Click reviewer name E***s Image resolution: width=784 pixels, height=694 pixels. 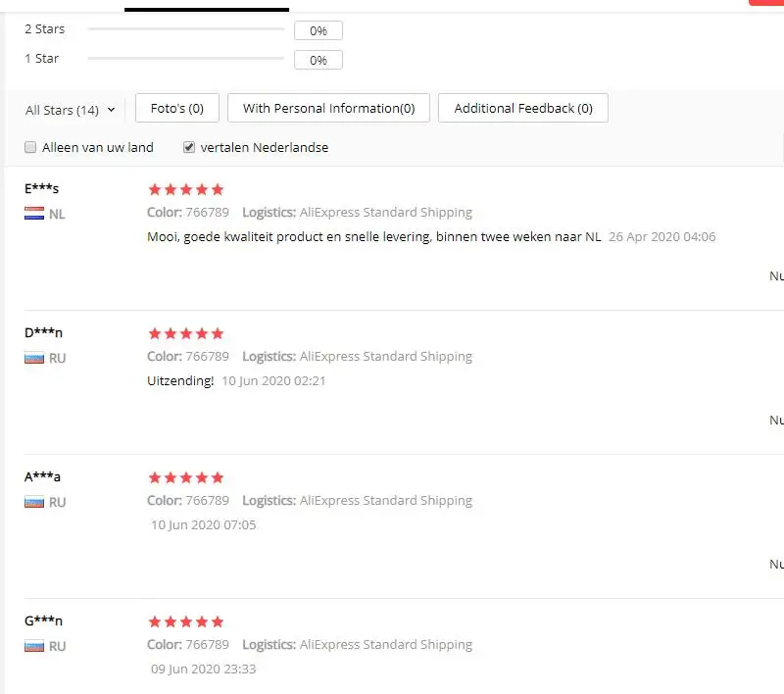point(41,188)
